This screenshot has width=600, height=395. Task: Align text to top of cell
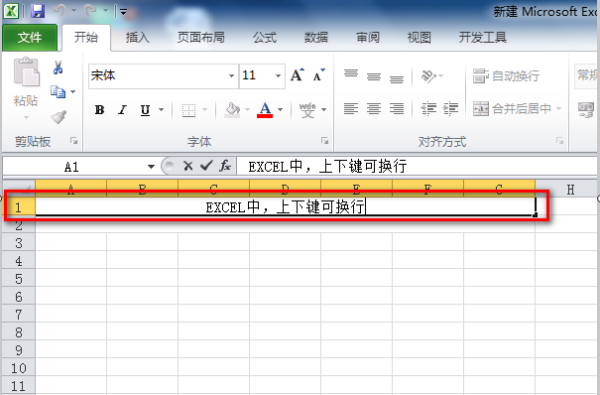pyautogui.click(x=351, y=73)
